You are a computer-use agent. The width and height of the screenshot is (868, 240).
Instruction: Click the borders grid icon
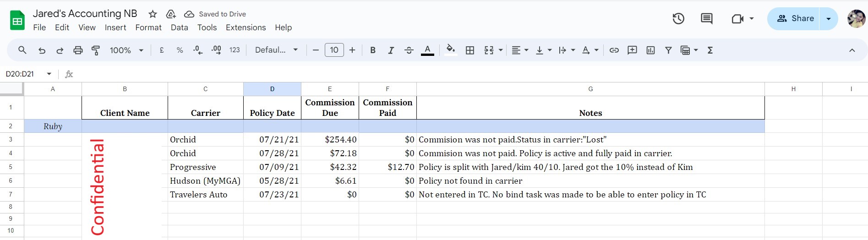click(x=469, y=50)
